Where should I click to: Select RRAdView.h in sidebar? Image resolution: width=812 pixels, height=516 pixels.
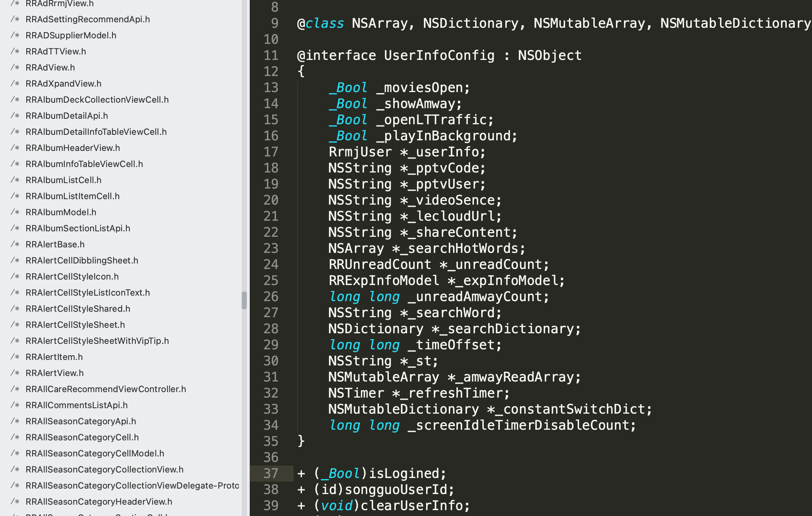pos(50,68)
